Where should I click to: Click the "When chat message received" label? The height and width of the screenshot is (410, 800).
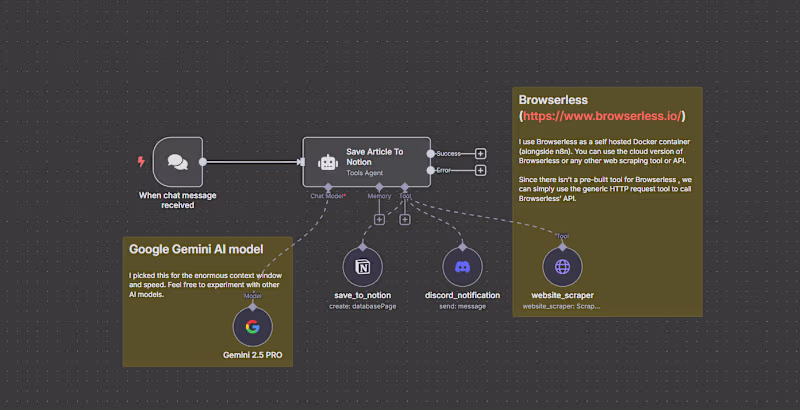pos(178,200)
